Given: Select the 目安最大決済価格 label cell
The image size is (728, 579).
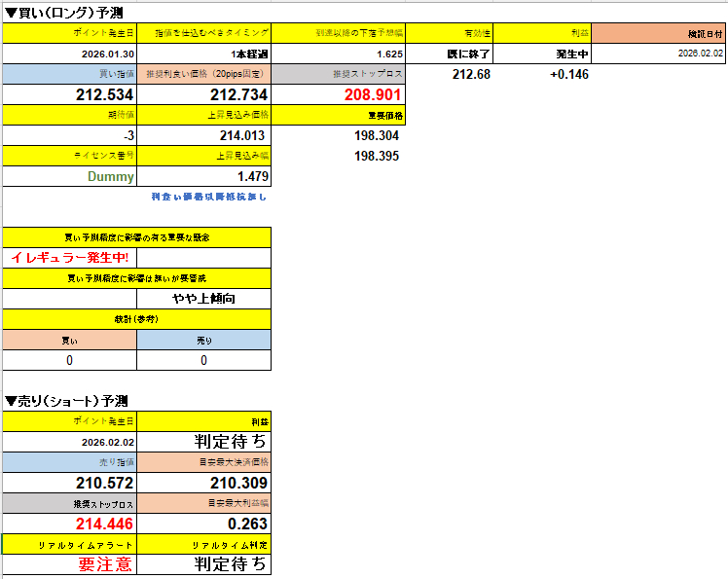Looking at the screenshot, I should click(203, 462).
